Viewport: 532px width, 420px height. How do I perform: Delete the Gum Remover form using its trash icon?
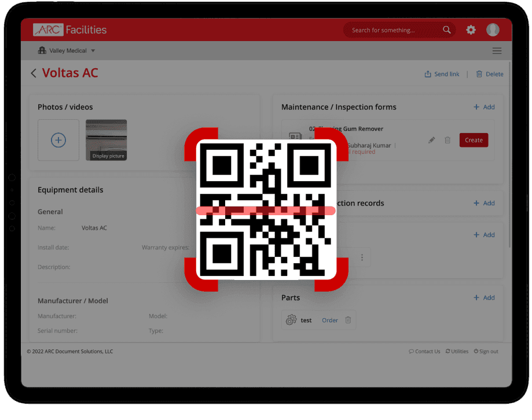click(x=447, y=140)
